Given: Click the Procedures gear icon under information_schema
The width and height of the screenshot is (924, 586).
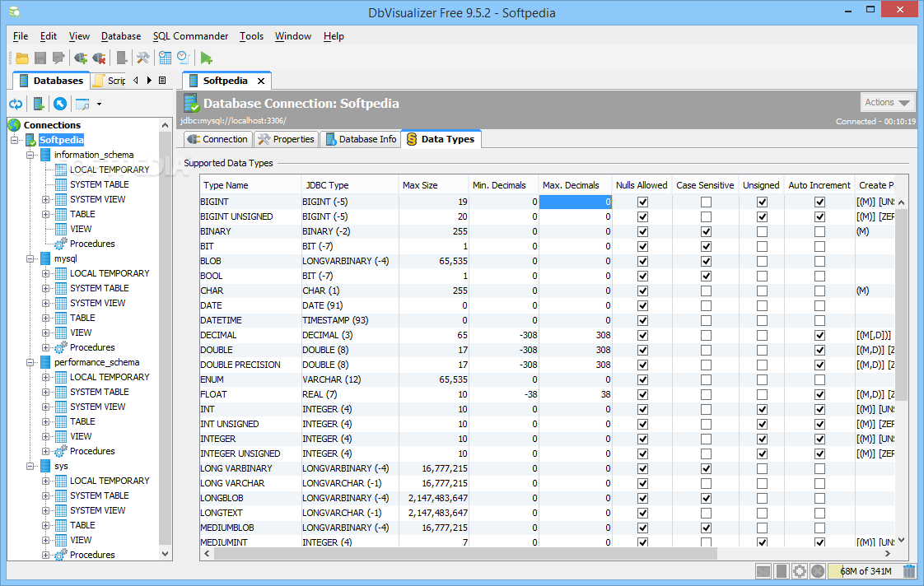Looking at the screenshot, I should pyautogui.click(x=61, y=244).
